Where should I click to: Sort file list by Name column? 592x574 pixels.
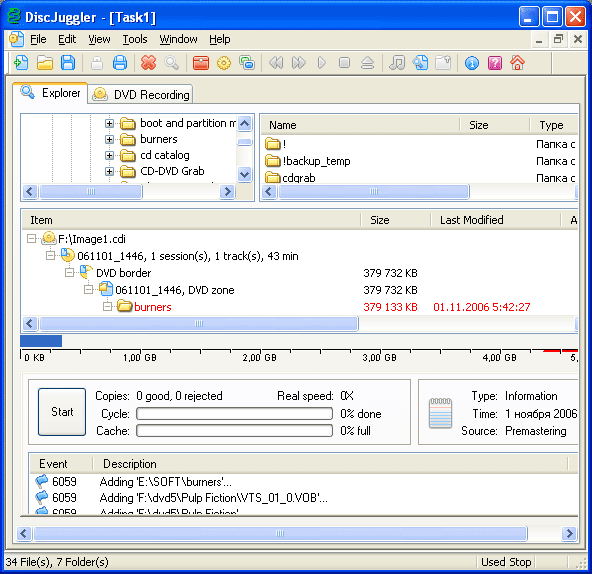pyautogui.click(x=360, y=125)
